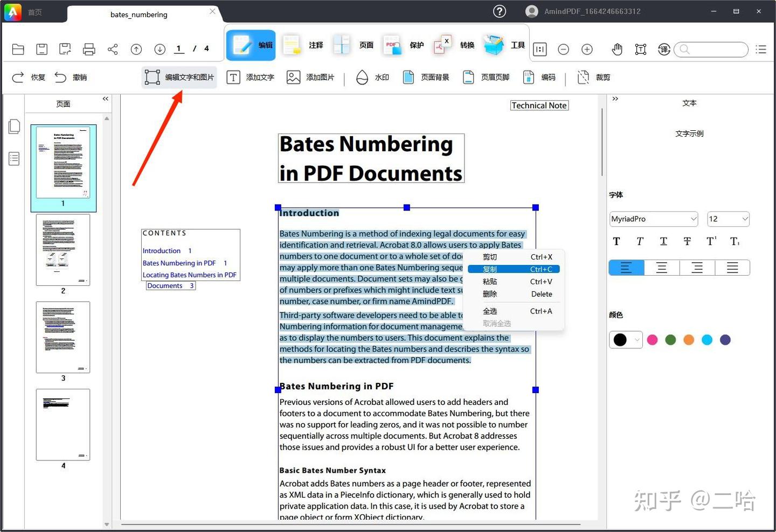The height and width of the screenshot is (532, 776).
Task: Open the 水印 watermark tool
Action: pyautogui.click(x=372, y=78)
